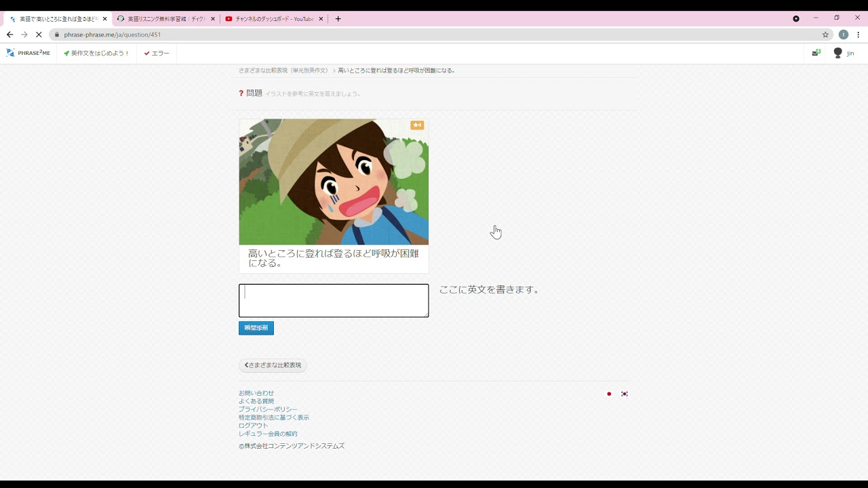868x488 pixels.
Task: Click the address bar URL
Action: point(113,35)
